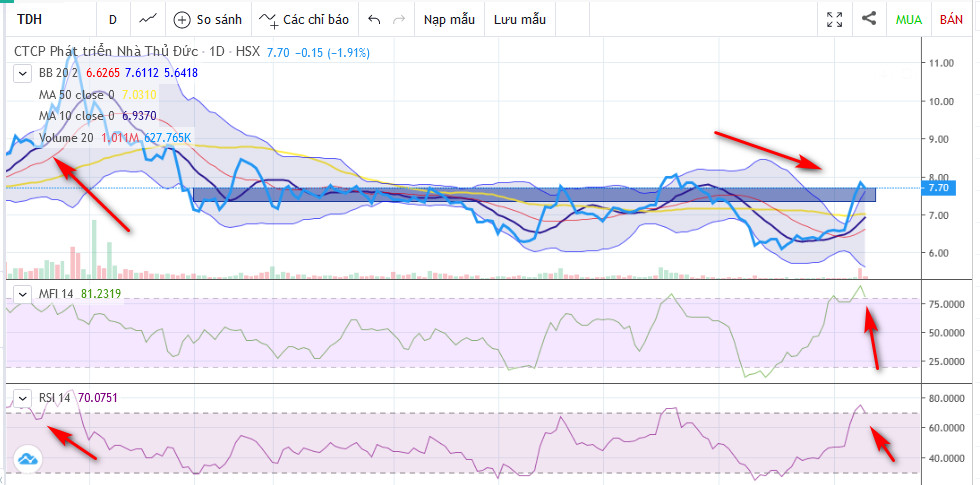The height and width of the screenshot is (485, 980).
Task: Click the share chart icon
Action: coord(869,18)
